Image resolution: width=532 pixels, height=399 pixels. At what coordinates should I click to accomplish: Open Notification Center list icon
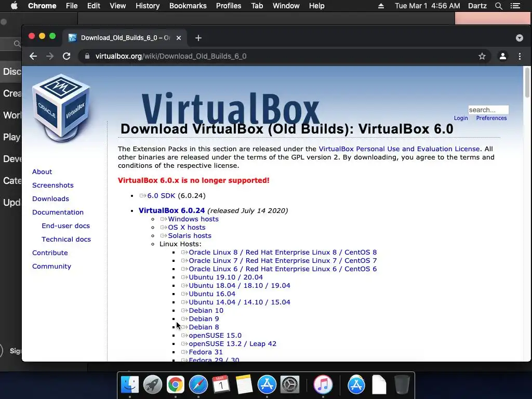(x=515, y=6)
